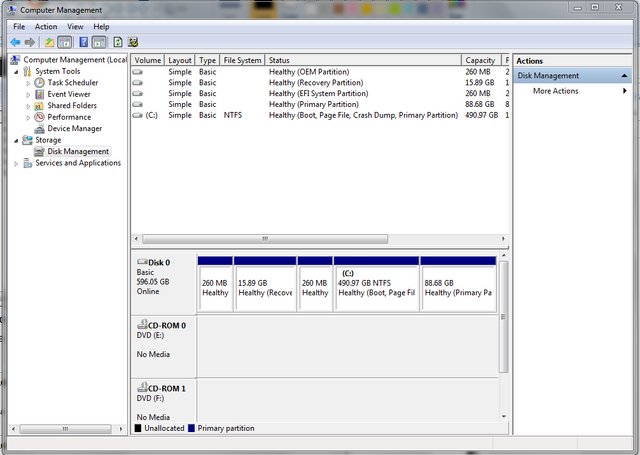The width and height of the screenshot is (640, 455).
Task: Select the 88.68 GB primary partition block
Action: [458, 284]
